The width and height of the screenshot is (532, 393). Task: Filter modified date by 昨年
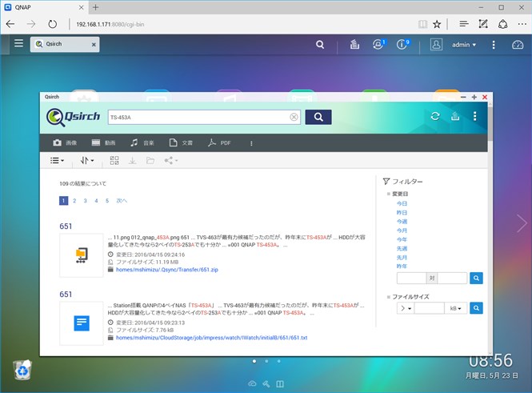click(402, 266)
